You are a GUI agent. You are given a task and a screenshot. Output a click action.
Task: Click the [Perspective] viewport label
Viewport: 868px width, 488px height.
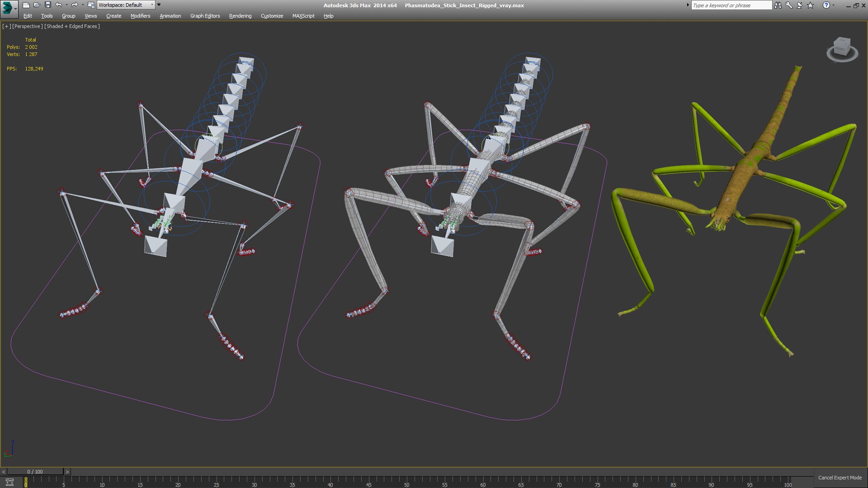click(x=28, y=26)
